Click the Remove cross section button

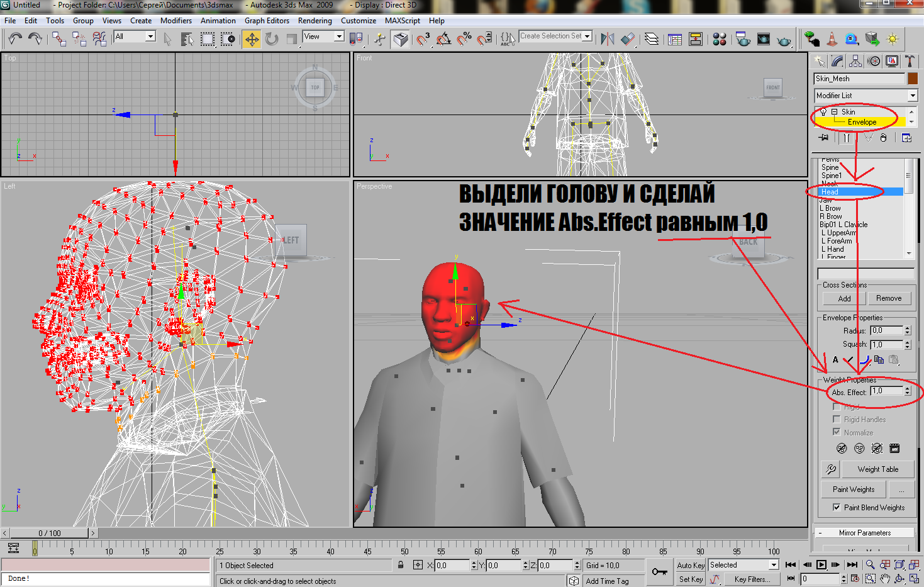[889, 299]
